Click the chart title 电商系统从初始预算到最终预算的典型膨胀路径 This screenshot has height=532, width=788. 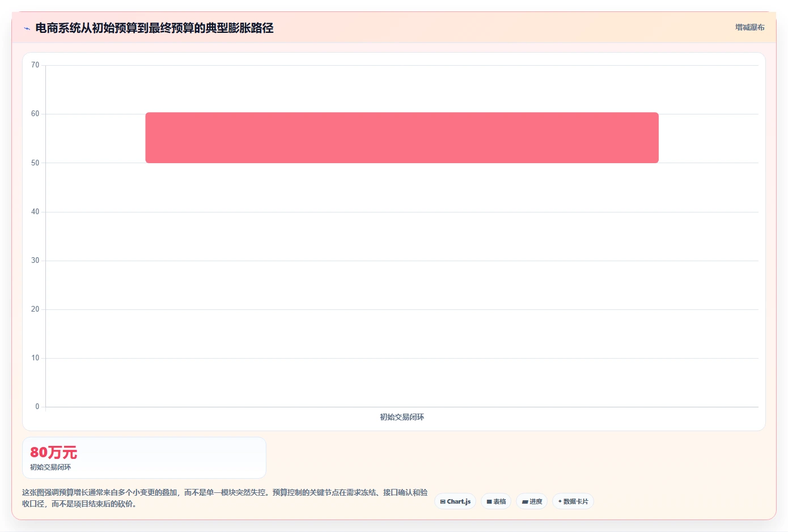tap(154, 28)
